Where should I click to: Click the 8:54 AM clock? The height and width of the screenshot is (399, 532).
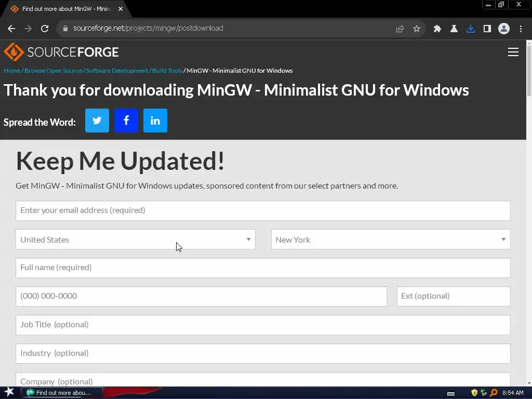click(x=513, y=393)
